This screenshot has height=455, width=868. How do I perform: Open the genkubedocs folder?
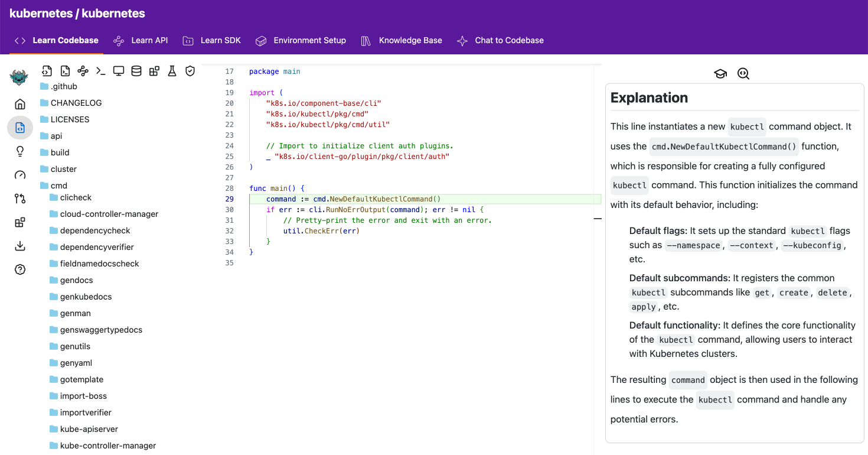click(80, 297)
